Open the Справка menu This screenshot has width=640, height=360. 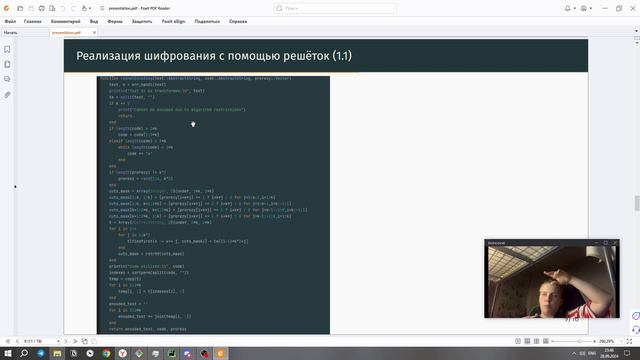(x=238, y=21)
